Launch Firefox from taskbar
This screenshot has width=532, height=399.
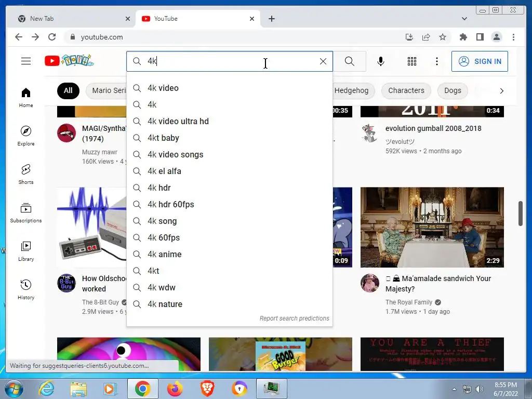[175, 389]
